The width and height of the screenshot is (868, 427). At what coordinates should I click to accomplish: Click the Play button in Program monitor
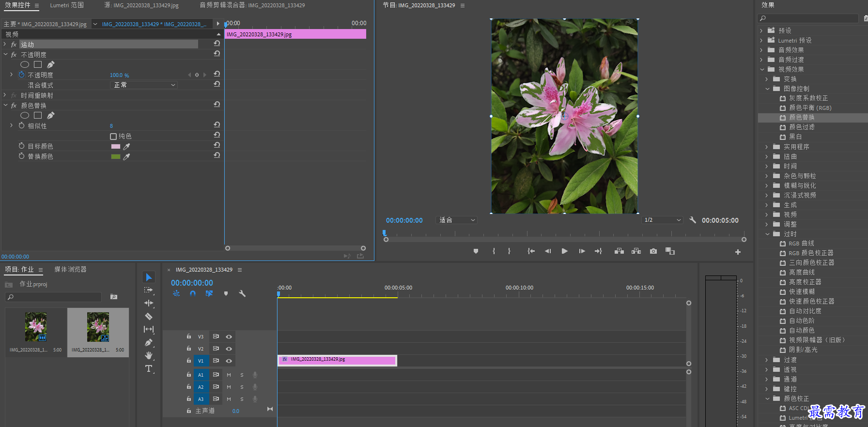pos(564,251)
